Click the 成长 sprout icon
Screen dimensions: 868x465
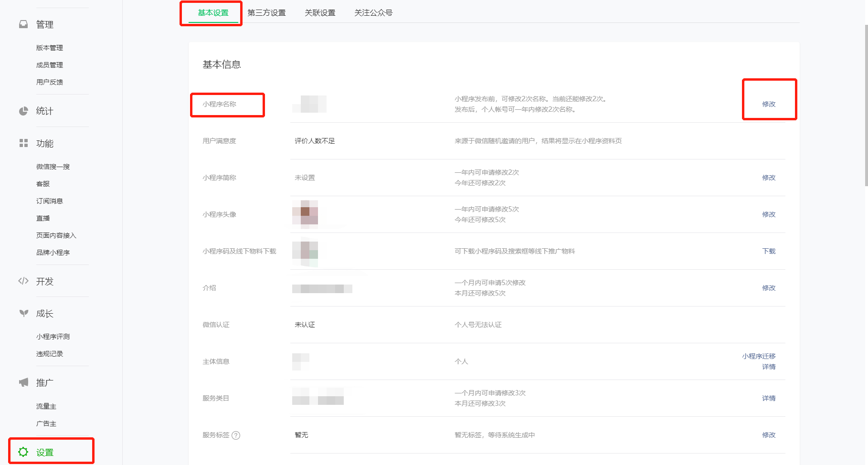(x=23, y=313)
